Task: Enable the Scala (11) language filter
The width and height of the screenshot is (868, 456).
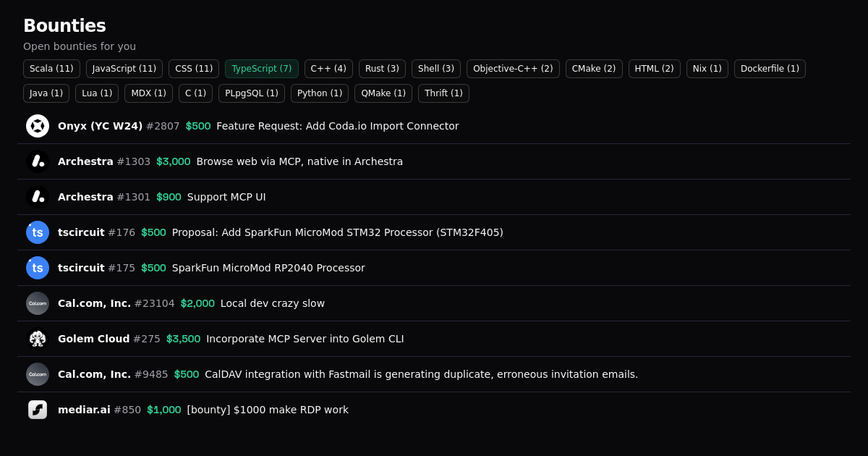Action: tap(51, 69)
